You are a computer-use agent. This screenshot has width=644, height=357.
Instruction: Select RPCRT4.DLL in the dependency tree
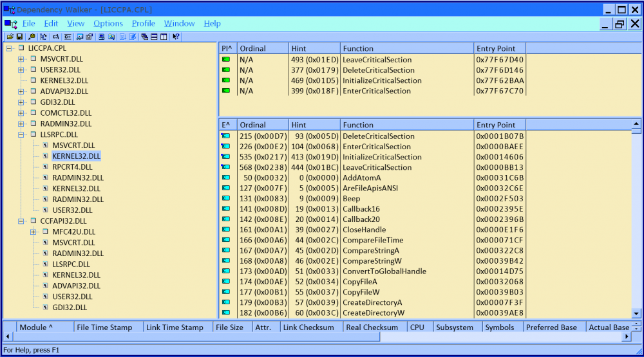pos(71,167)
